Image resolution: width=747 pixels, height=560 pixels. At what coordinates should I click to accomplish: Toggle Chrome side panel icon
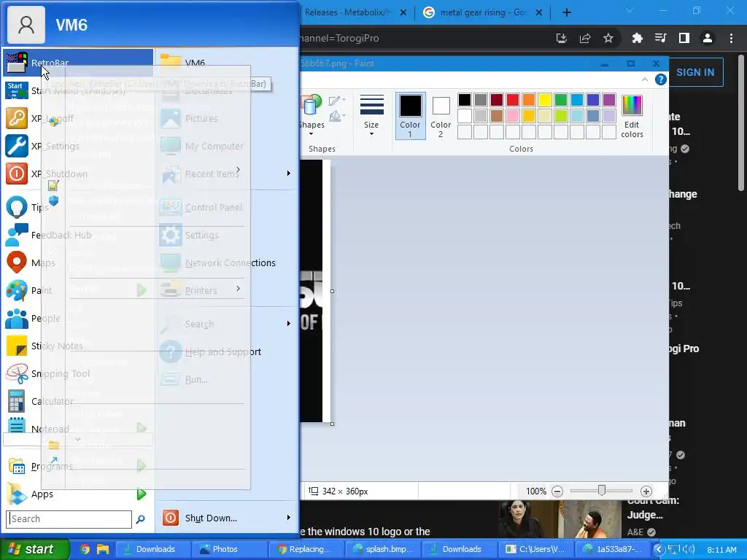(x=684, y=38)
